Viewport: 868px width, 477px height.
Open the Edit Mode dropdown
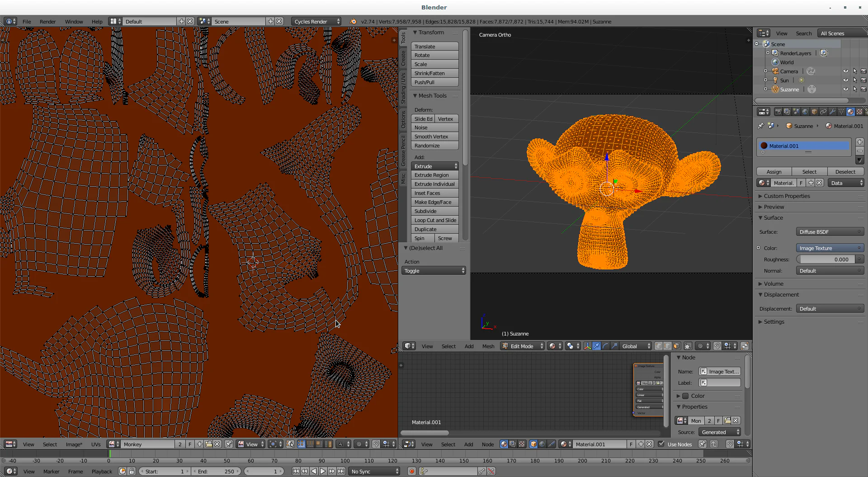click(522, 346)
